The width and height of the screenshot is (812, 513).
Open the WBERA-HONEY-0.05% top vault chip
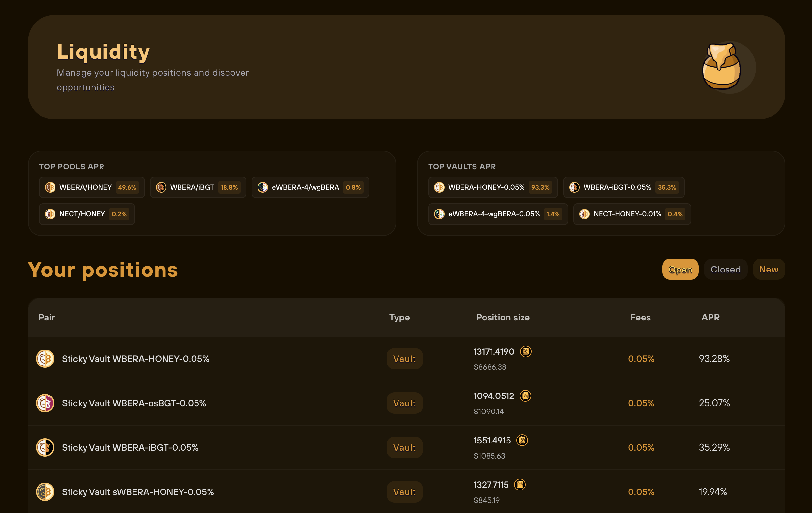click(x=493, y=187)
